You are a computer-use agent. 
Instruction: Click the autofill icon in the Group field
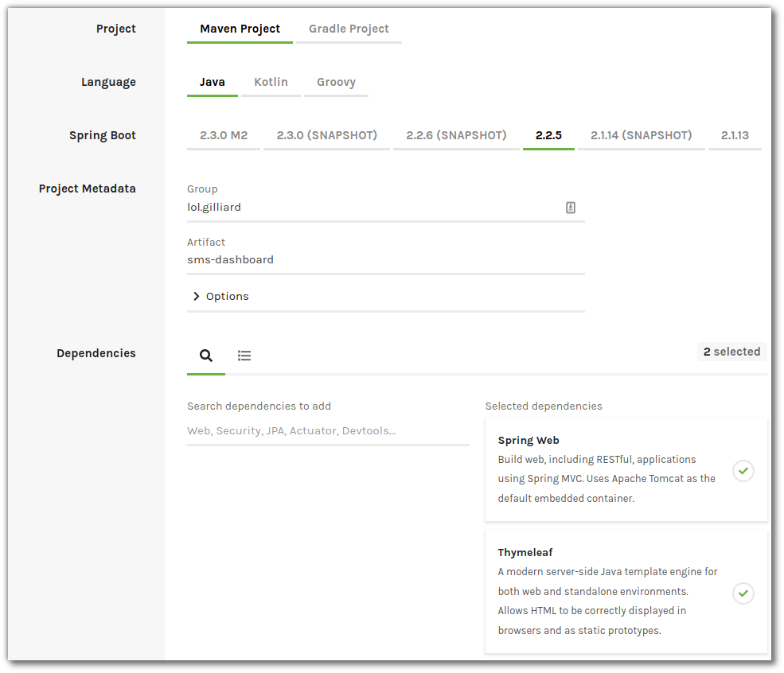coord(571,207)
